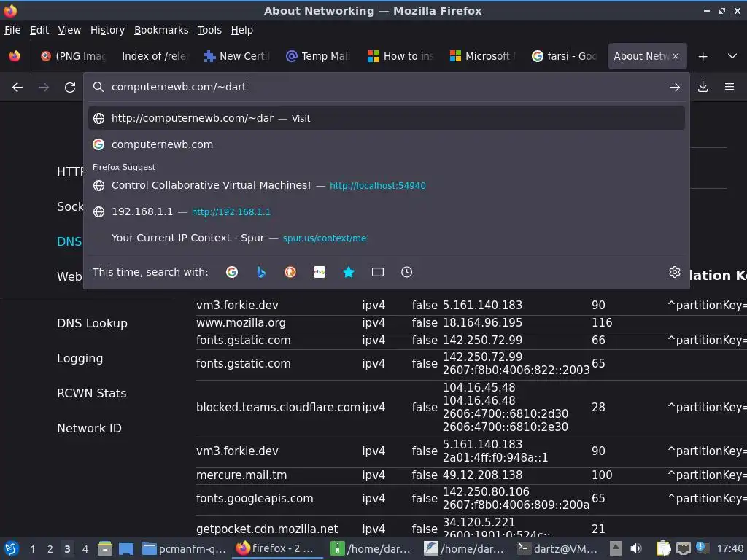
Task: Switch to the farsi - Google tab
Action: coord(565,56)
